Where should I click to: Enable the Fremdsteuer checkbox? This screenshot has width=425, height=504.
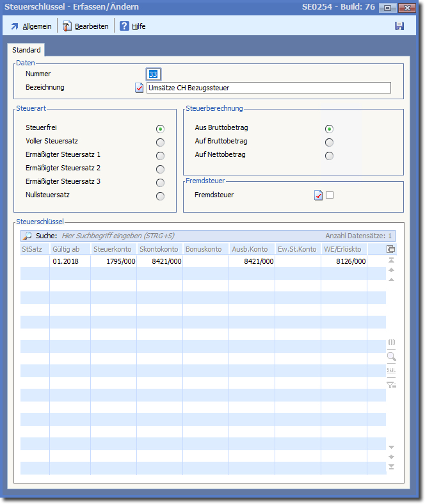coord(330,195)
